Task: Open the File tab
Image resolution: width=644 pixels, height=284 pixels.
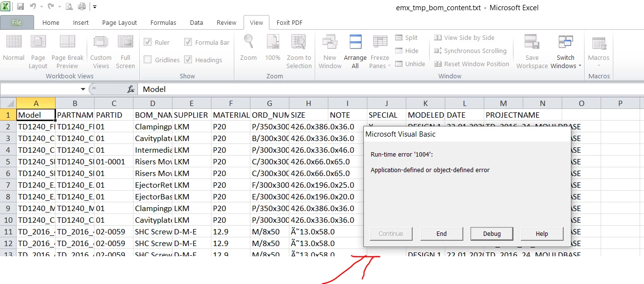Action: pyautogui.click(x=17, y=22)
